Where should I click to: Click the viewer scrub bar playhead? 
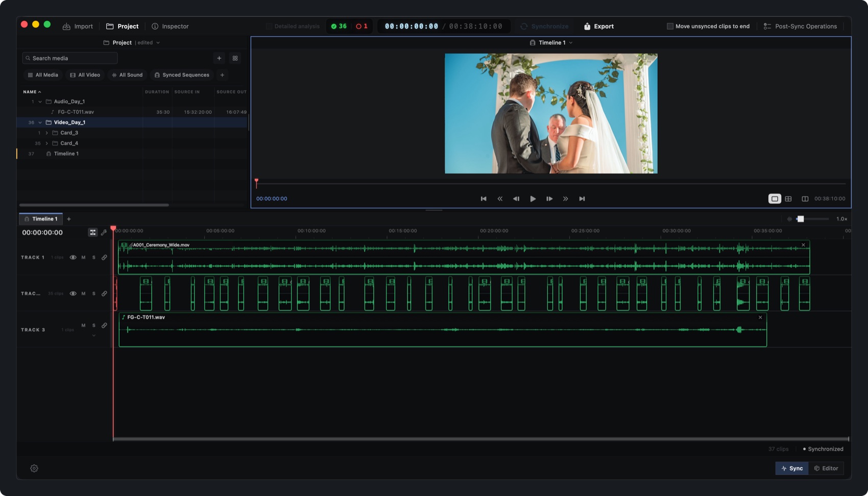point(256,183)
